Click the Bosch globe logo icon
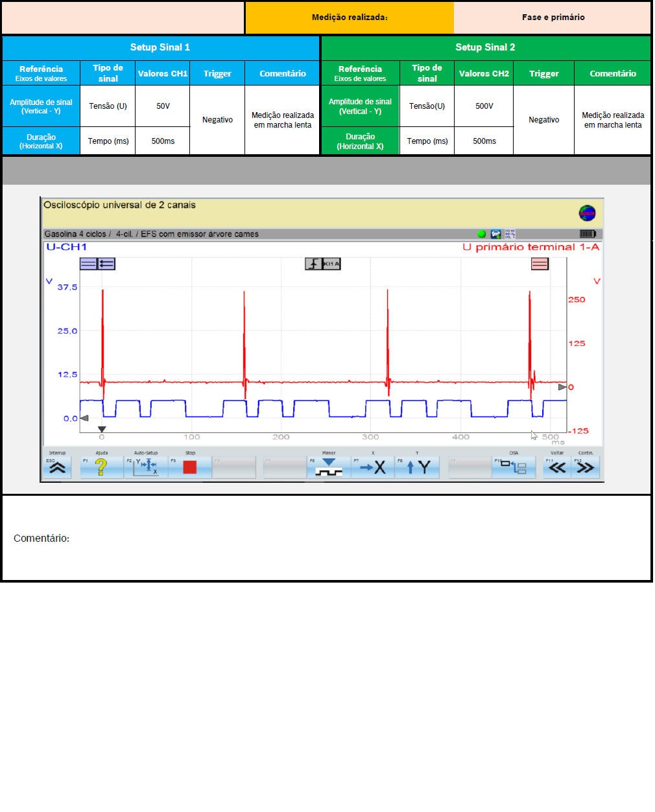 coord(587,213)
